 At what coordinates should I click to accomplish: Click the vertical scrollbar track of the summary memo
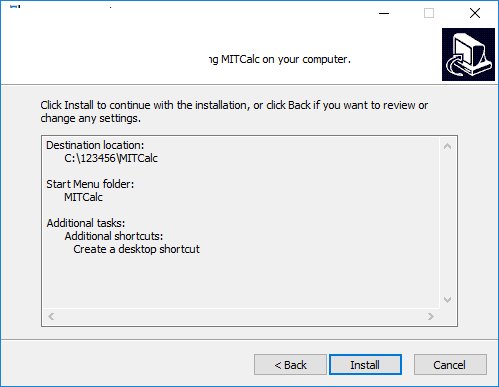point(447,223)
